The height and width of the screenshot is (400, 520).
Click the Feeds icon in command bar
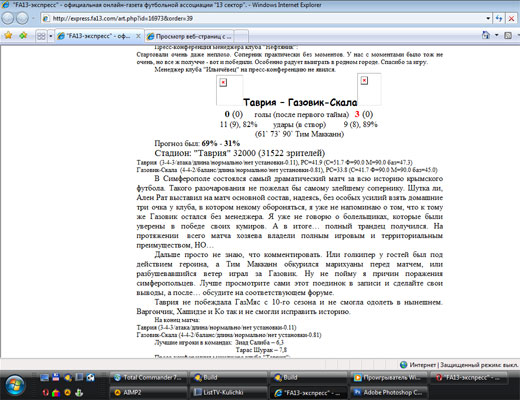[x=508, y=35]
